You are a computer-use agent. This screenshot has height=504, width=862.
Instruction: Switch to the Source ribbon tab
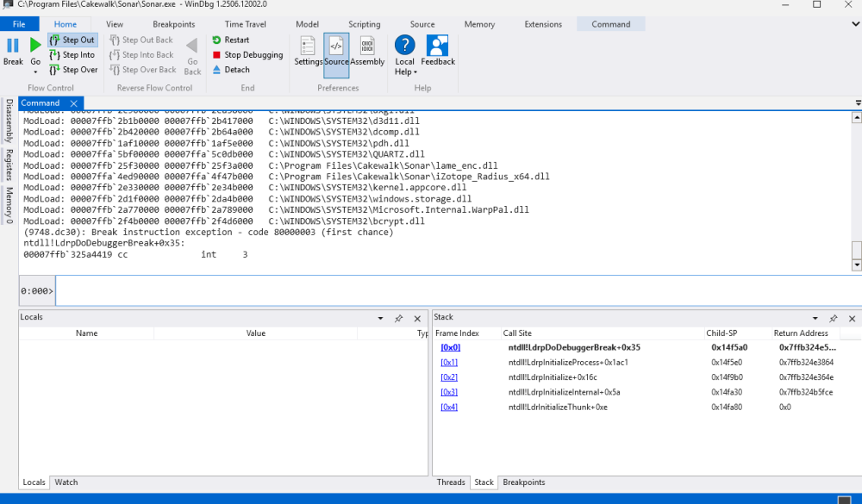(422, 24)
